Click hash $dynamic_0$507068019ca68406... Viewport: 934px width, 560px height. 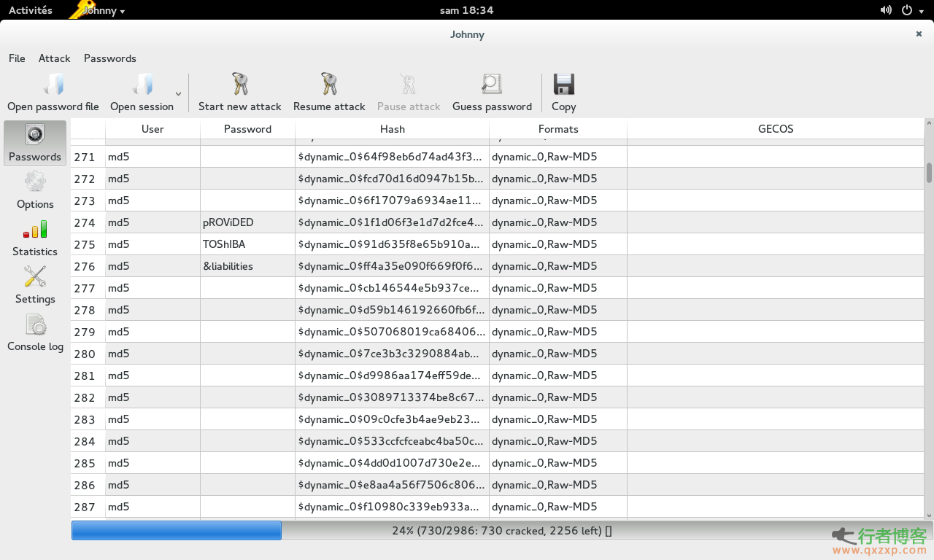coord(392,332)
